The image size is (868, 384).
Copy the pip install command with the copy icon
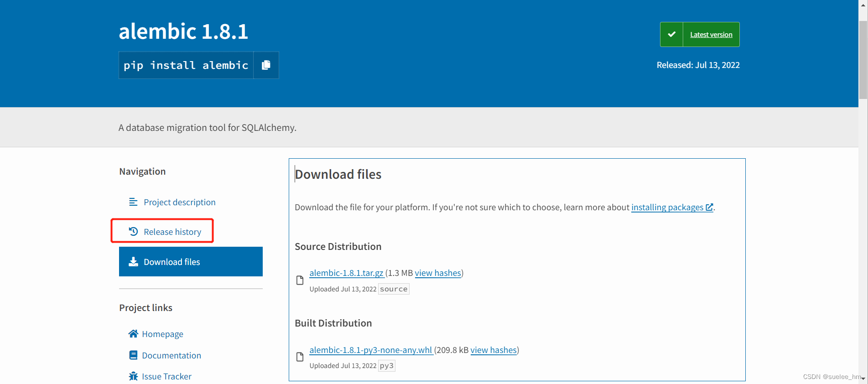pyautogui.click(x=266, y=65)
